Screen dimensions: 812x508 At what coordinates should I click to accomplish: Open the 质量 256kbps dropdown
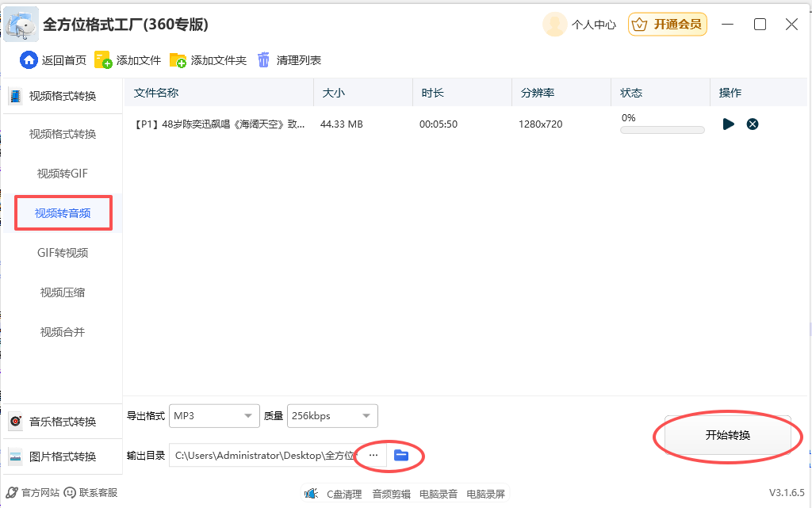pos(332,415)
